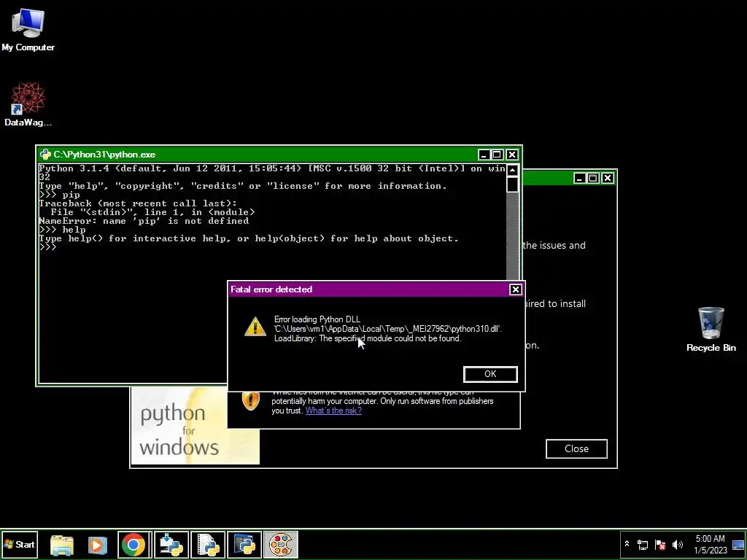Click the console scrollbar up arrow
This screenshot has height=560, width=747.
click(x=512, y=170)
